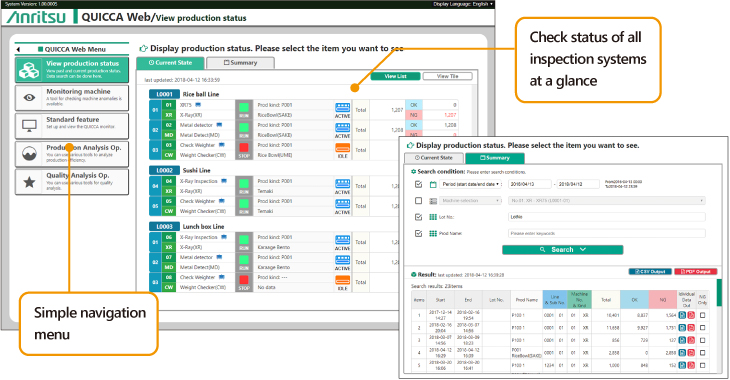Click the green Search button
Image resolution: width=730 pixels, height=380 pixels.
tap(562, 250)
